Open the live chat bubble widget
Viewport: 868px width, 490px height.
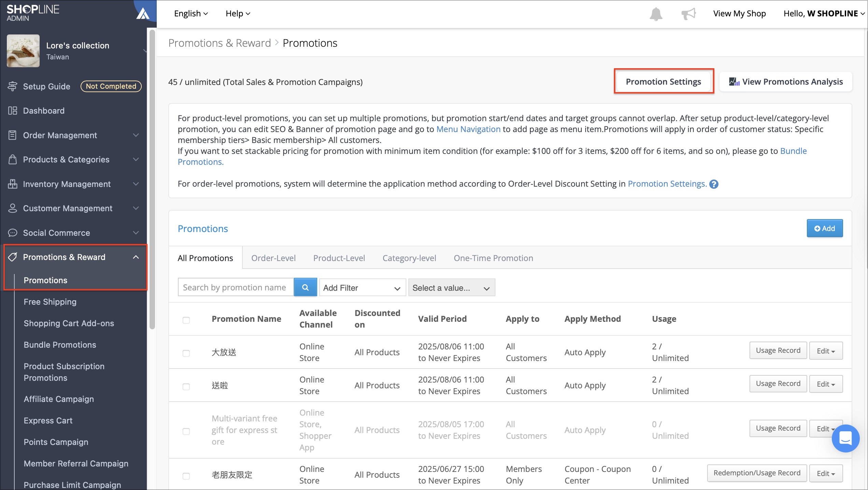coord(845,438)
